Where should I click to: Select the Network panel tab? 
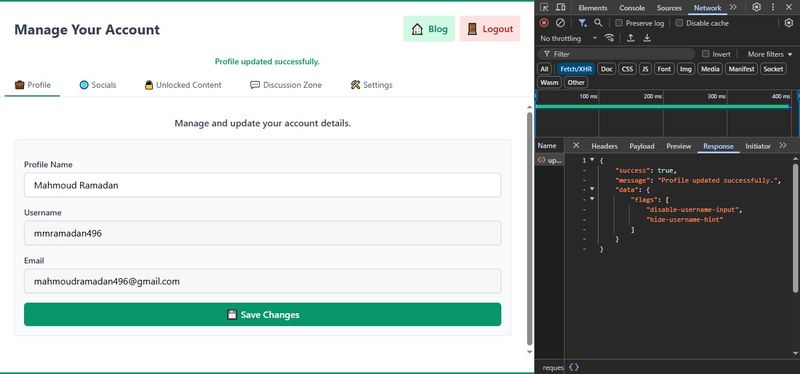coord(708,8)
